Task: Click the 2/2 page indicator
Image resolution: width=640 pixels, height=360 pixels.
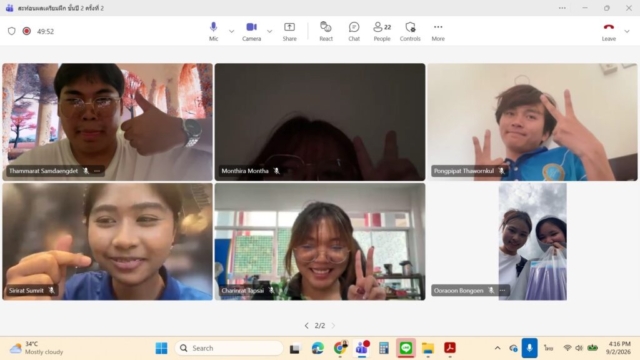Action: click(320, 325)
